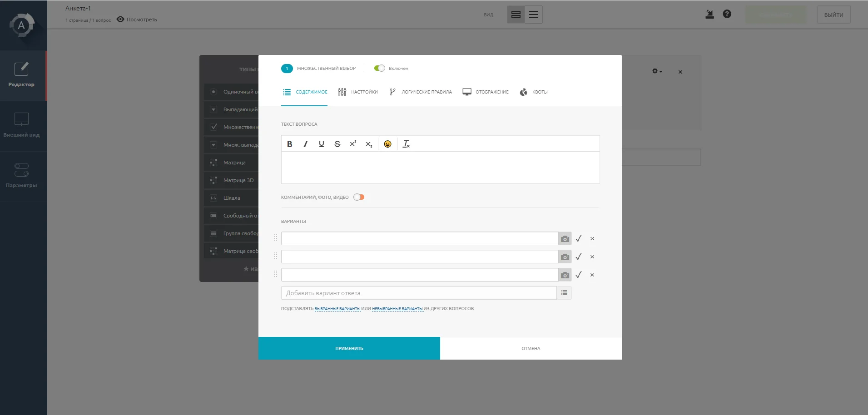Select the Матрица 3D question type
The width and height of the screenshot is (868, 415).
(231, 180)
